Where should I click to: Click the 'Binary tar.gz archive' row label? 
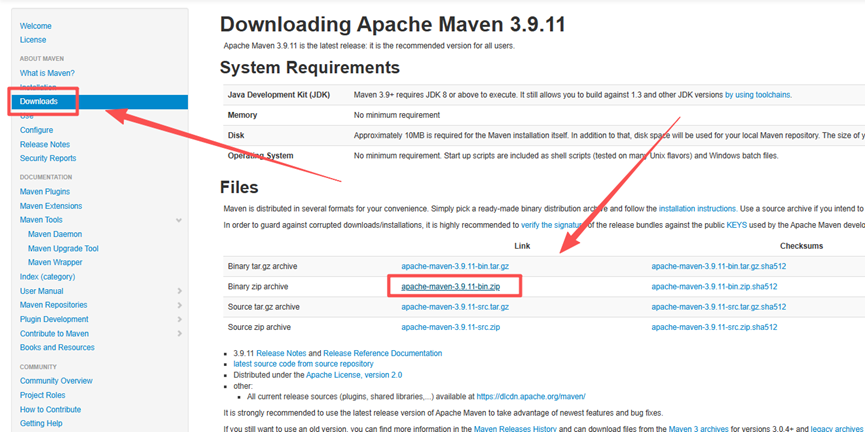tap(263, 266)
